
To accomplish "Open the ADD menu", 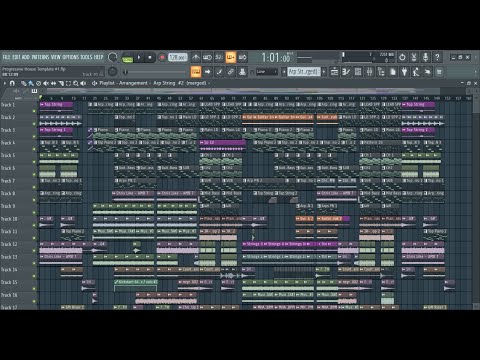I will click(x=26, y=57).
